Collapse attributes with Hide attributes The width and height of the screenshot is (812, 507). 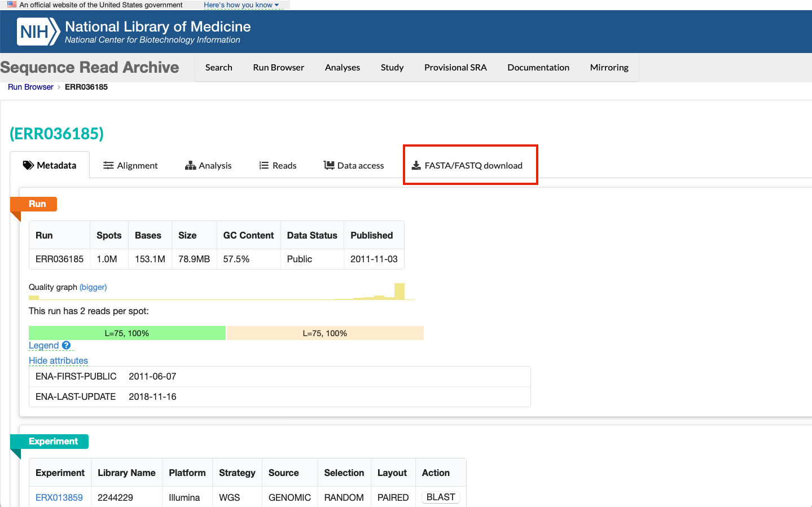coord(58,360)
